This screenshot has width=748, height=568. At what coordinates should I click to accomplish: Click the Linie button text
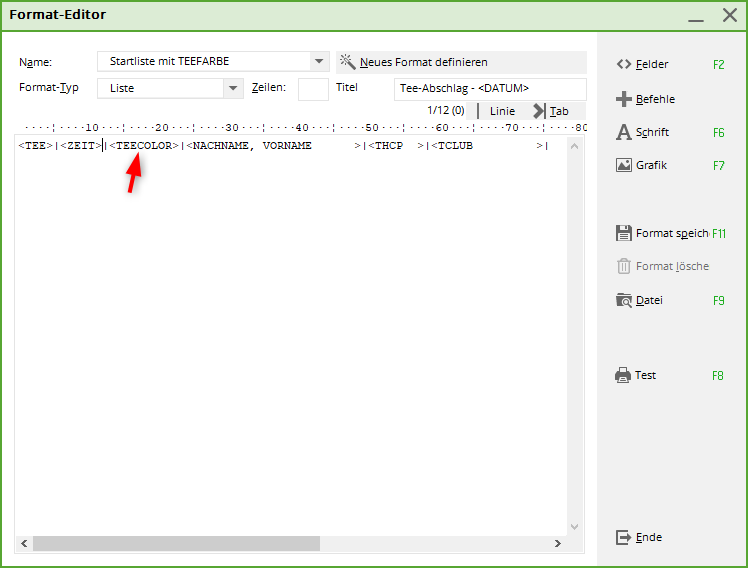click(502, 111)
